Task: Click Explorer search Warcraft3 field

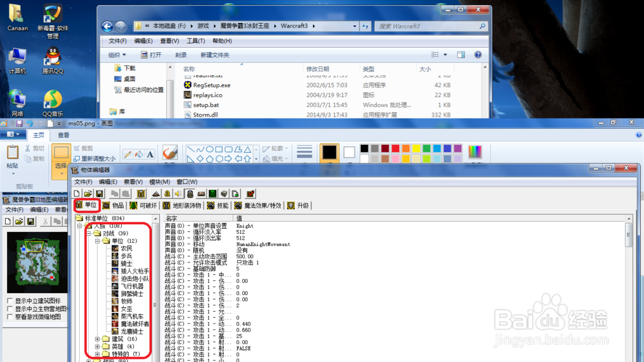Action: tap(431, 26)
